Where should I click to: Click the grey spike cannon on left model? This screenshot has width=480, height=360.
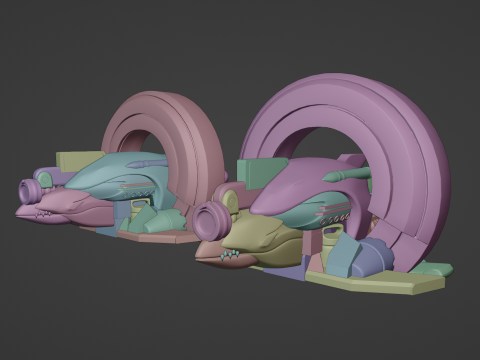[146, 164]
